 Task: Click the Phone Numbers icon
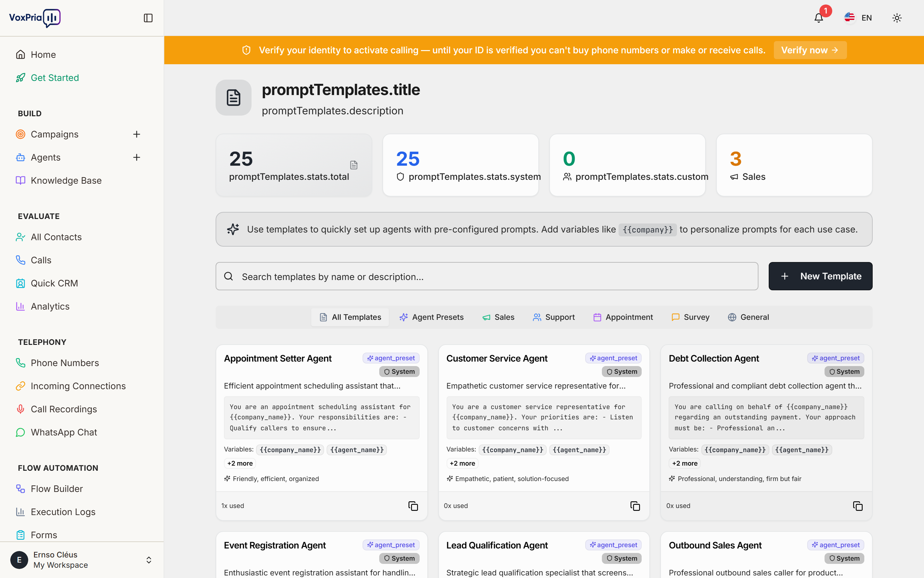pyautogui.click(x=21, y=363)
